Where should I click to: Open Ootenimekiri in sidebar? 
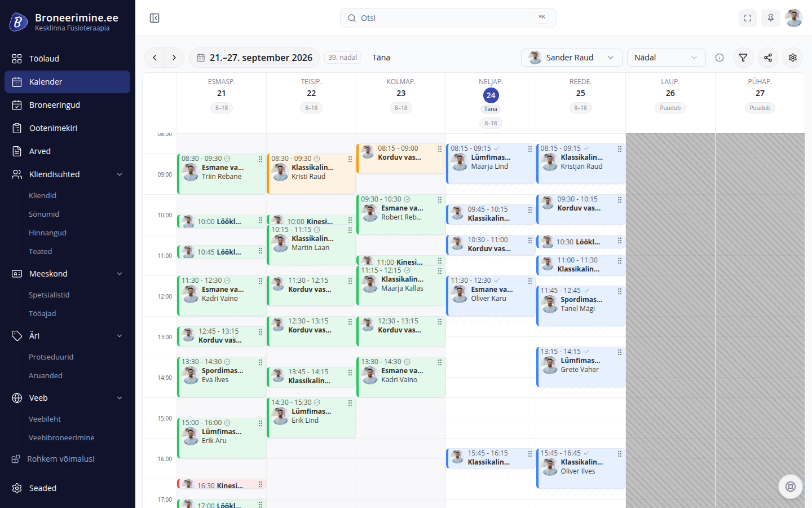[x=68, y=128]
